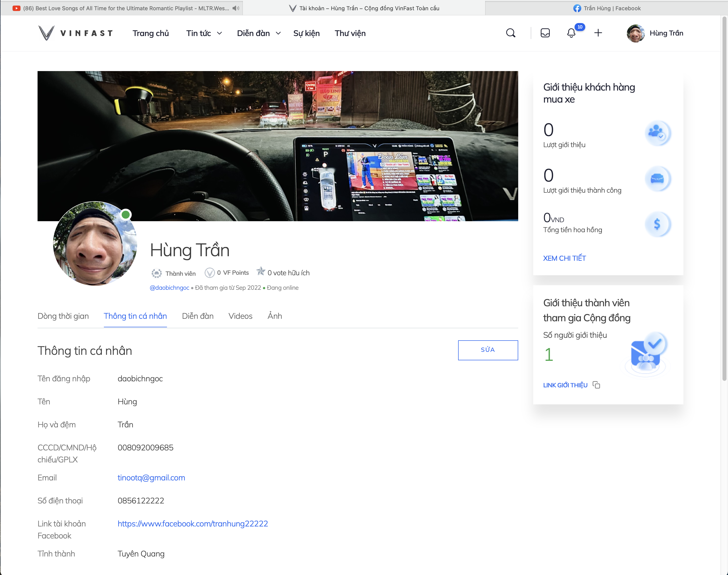Click the search magnifier icon
This screenshot has width=728, height=575.
click(x=510, y=33)
